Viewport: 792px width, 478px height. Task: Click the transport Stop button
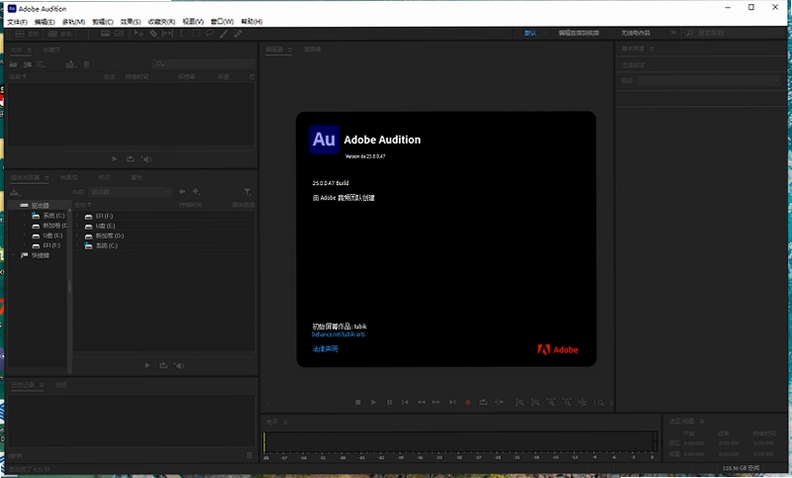(x=358, y=402)
